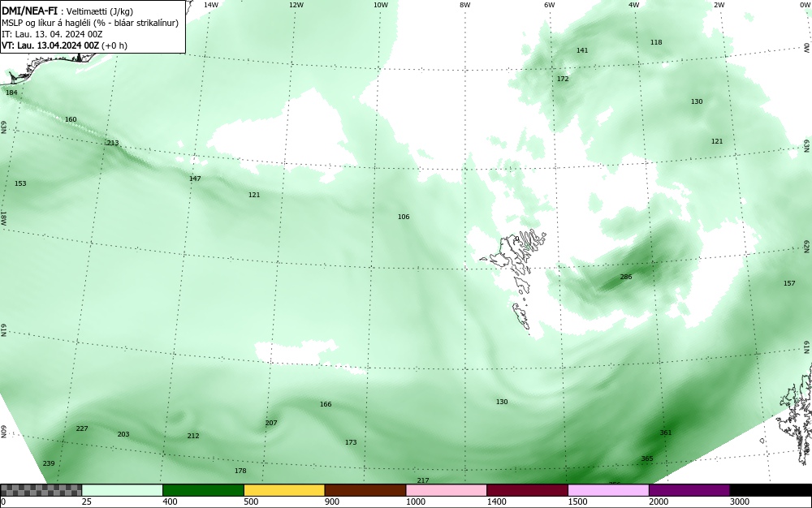
Task: Click the map value 213
Action: point(112,143)
